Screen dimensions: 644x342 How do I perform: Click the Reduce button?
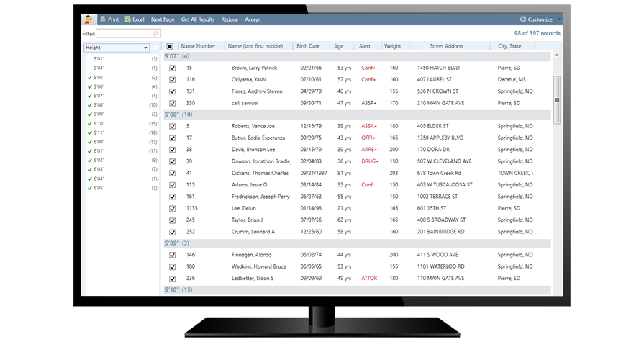point(230,19)
